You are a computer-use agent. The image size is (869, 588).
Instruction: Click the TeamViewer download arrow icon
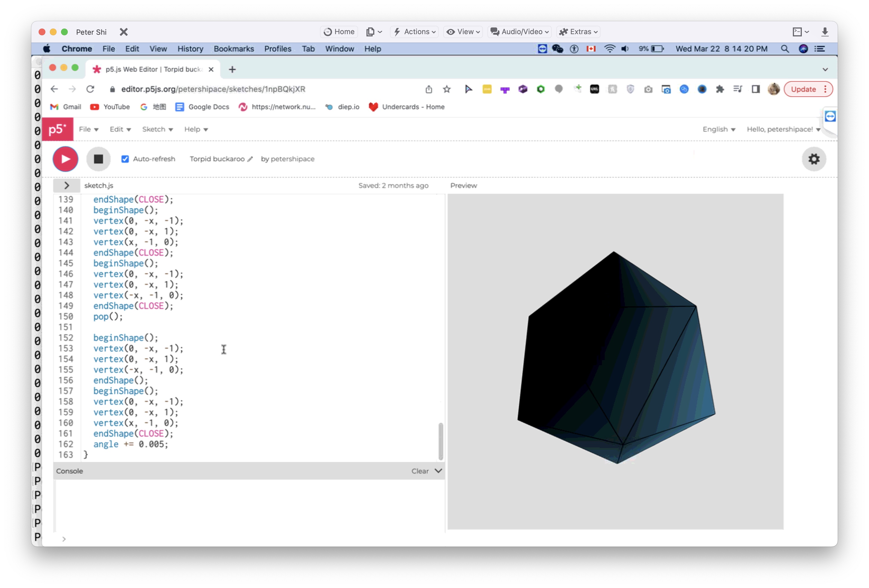click(824, 32)
